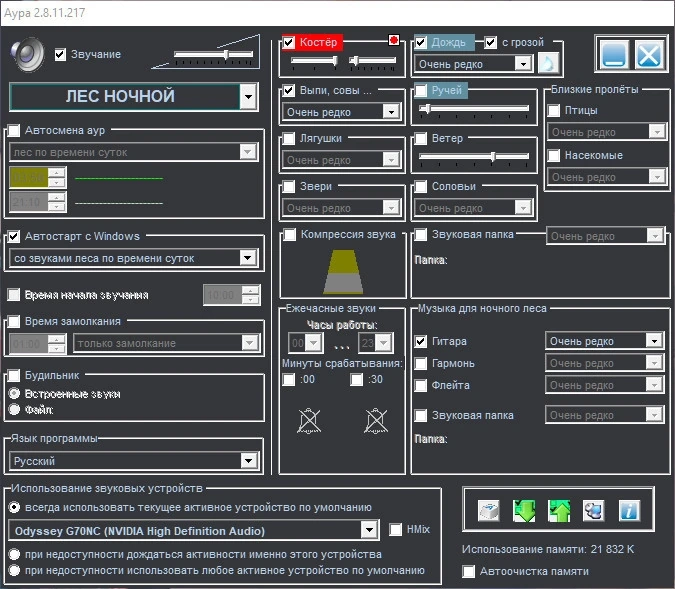The height and width of the screenshot is (589, 675).
Task: Enable the Птицы birds flyby checkbox
Action: click(x=554, y=111)
